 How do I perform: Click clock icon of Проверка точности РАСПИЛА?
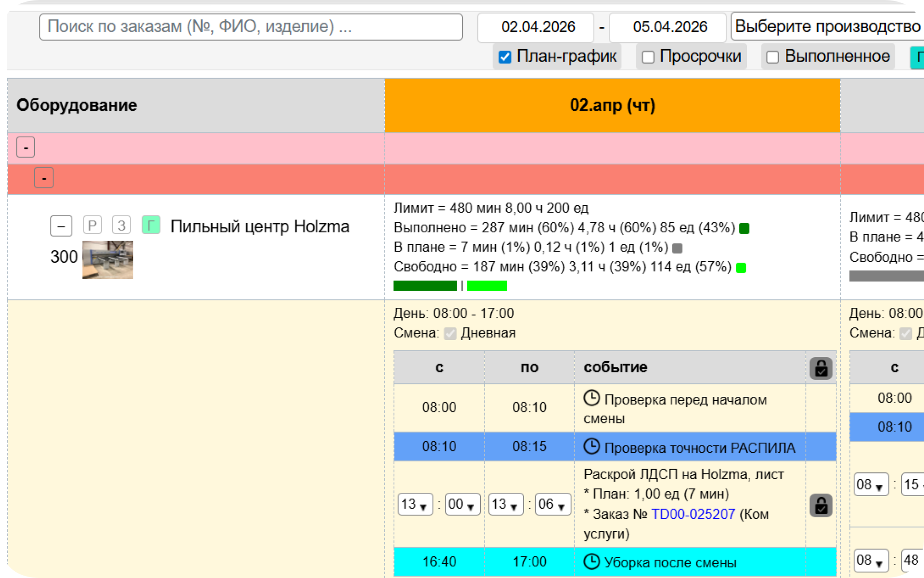[x=591, y=447]
